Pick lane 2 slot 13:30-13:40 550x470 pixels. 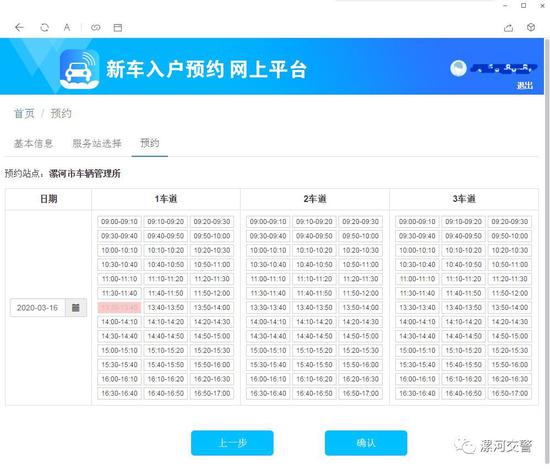pyautogui.click(x=268, y=308)
